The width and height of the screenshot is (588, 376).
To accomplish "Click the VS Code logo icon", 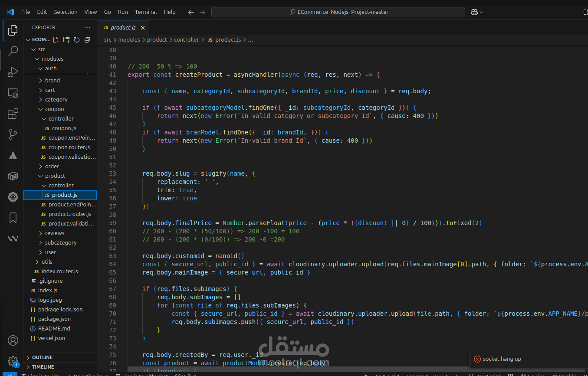I will 10,12.
